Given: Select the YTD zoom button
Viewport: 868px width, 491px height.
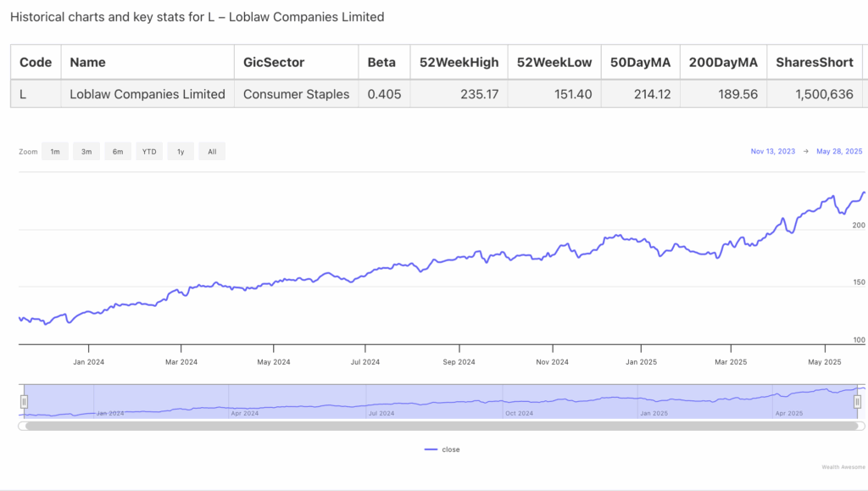Looking at the screenshot, I should (x=149, y=151).
